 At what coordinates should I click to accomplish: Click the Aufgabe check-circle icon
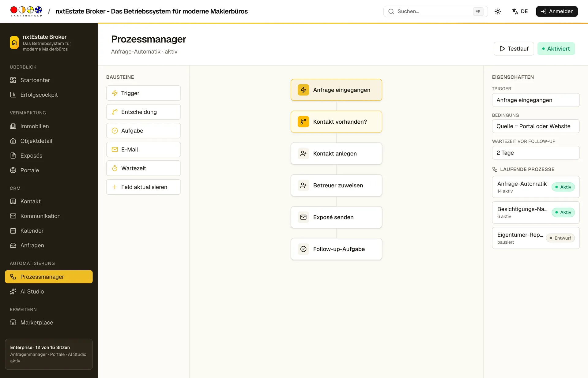coord(115,131)
